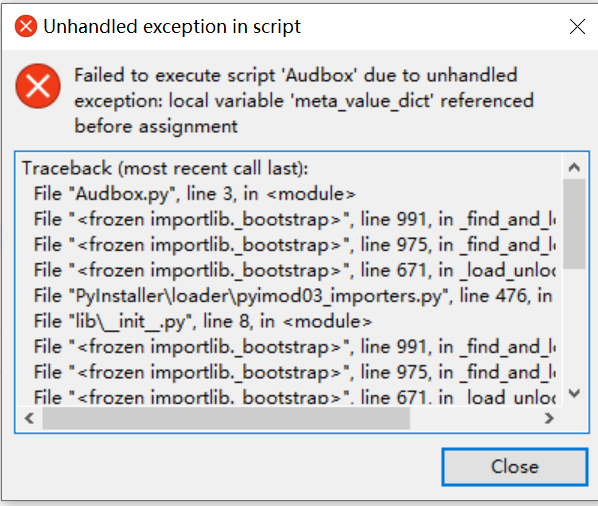Click the 'lib\__init__.py, line 8' traceback entry
Screen dimensions: 598x506
point(203,321)
